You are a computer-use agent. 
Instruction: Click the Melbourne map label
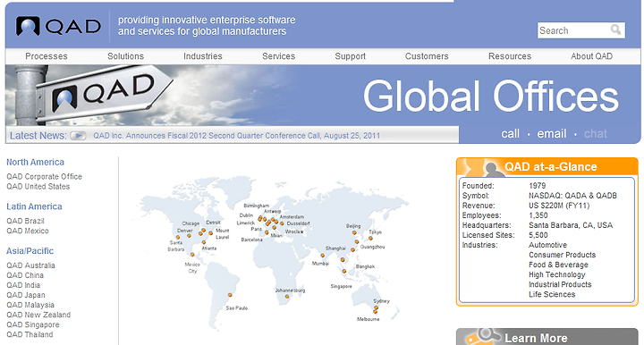point(368,319)
